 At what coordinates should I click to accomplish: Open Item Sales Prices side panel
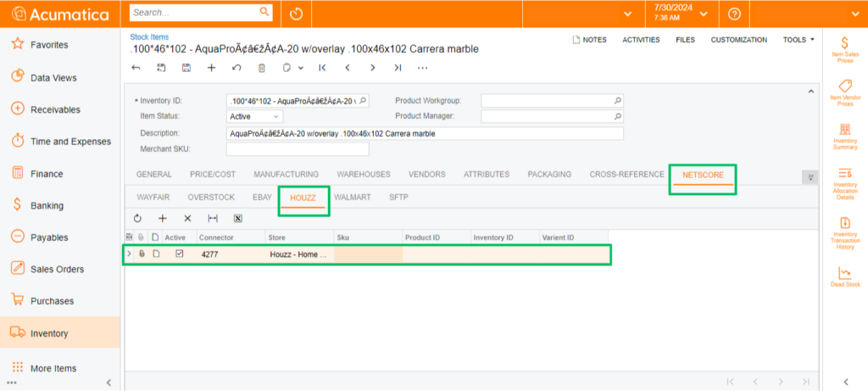coord(844,49)
